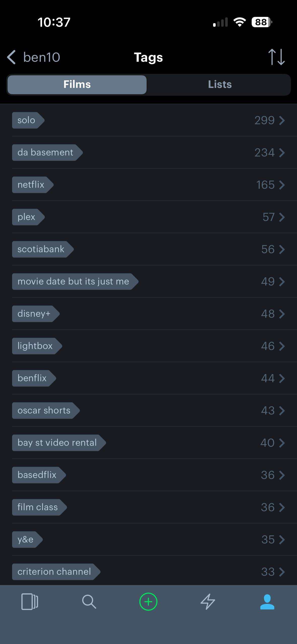
Task: Open activity lightning bolt icon
Action: tap(208, 602)
